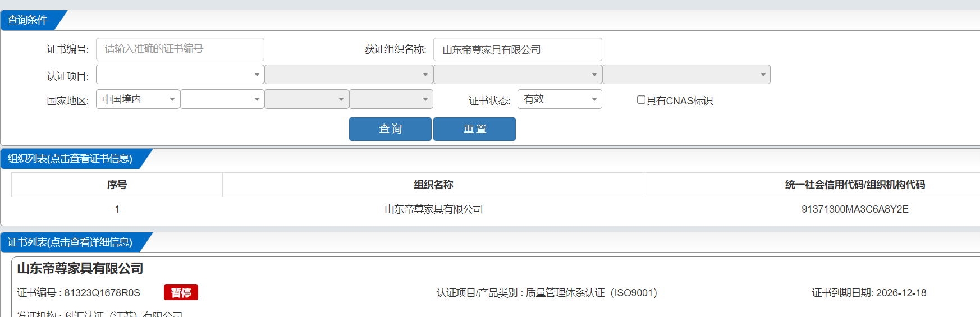Screen dimensions: 980x317
Task: Open the third 认证项目 dropdown
Action: [518, 75]
